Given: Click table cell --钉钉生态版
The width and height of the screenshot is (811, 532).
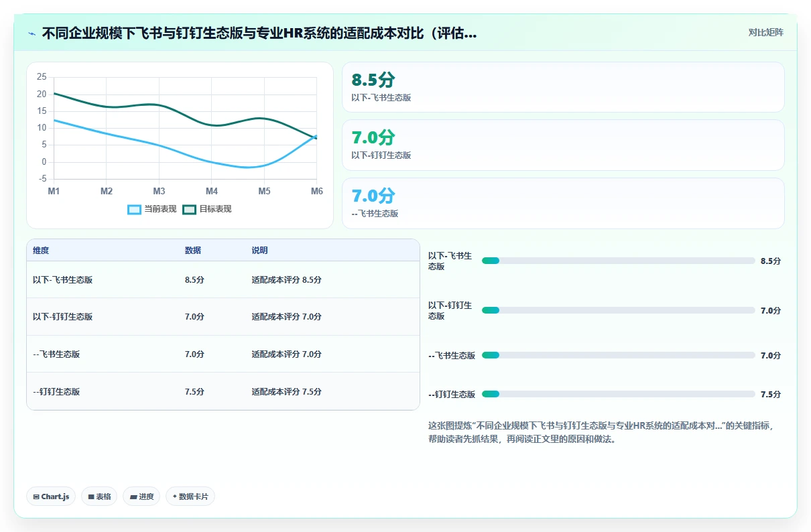Looking at the screenshot, I should pos(56,392).
